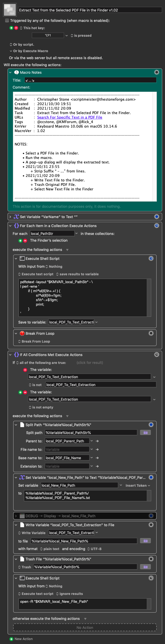
Task: Click gear icon of Trash File action
Action: click(x=151, y=559)
